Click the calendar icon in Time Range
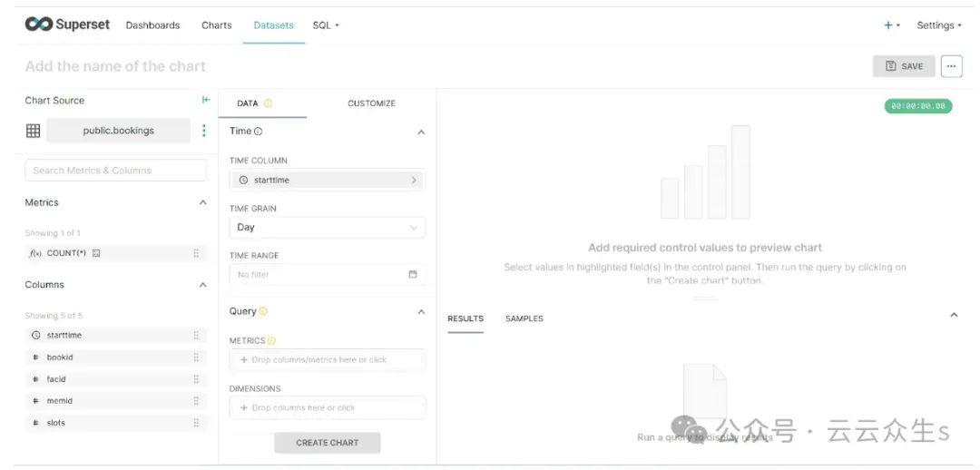Viewport: 980px width, 470px height. click(413, 274)
